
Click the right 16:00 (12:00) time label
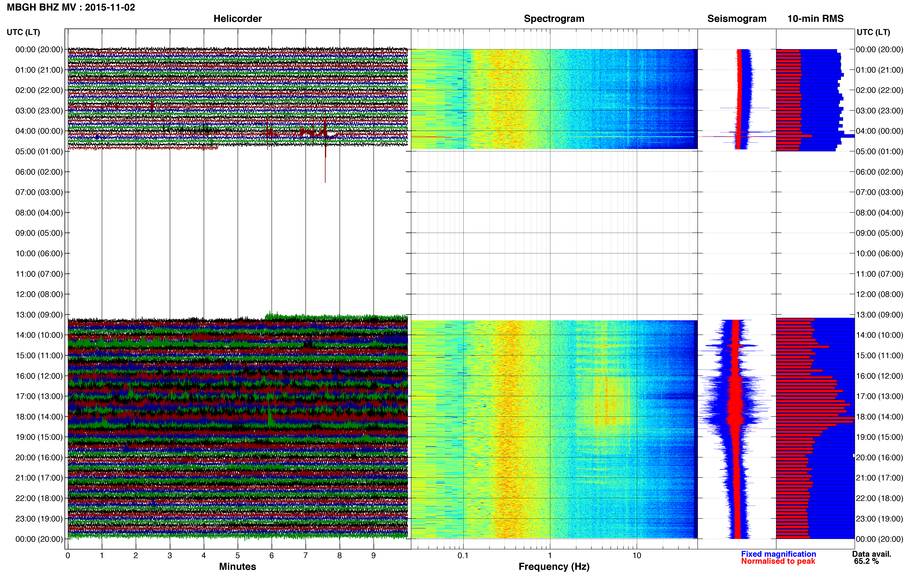coord(879,376)
